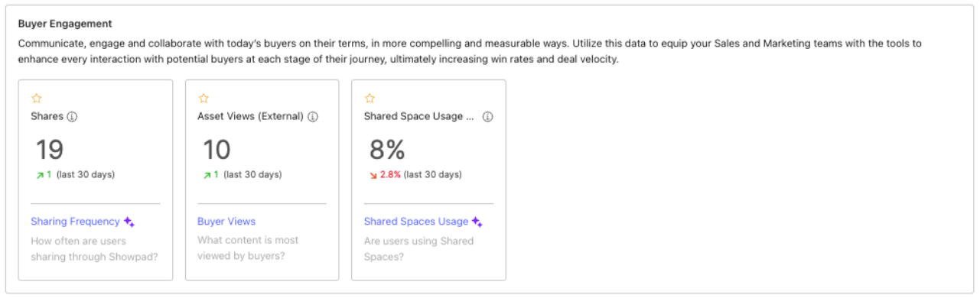This screenshot has height=298, width=980.
Task: Favorite the Shares card with the star
Action: point(36,99)
